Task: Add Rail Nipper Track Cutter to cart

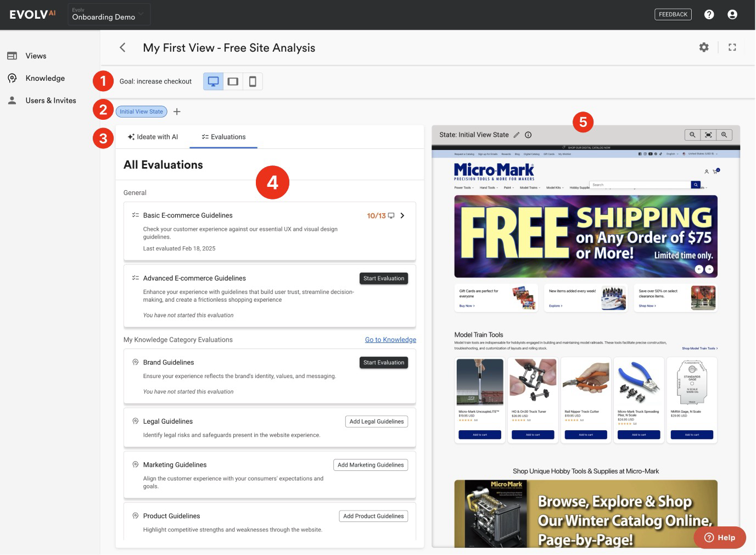Action: (586, 435)
